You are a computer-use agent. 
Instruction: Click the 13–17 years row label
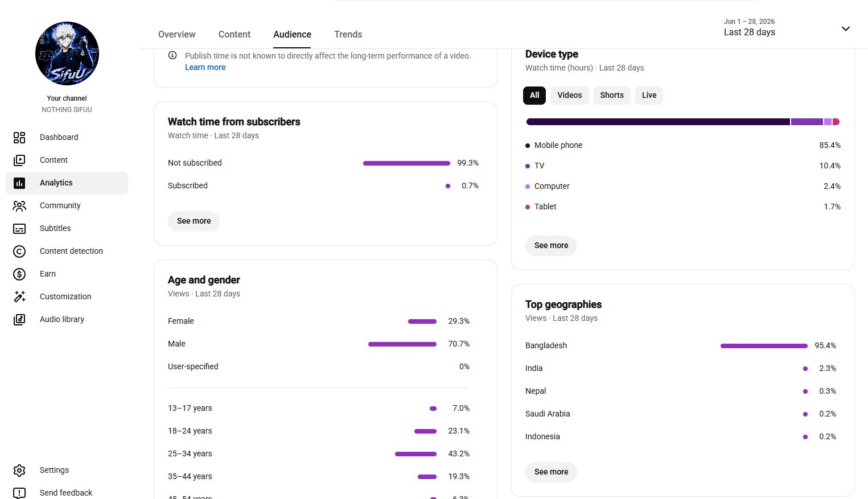(190, 408)
